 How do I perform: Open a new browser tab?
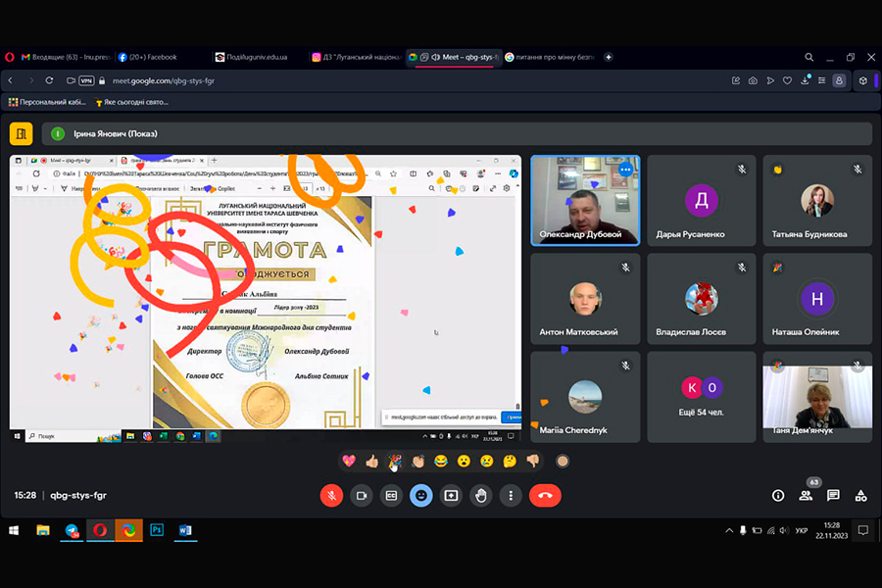[608, 57]
